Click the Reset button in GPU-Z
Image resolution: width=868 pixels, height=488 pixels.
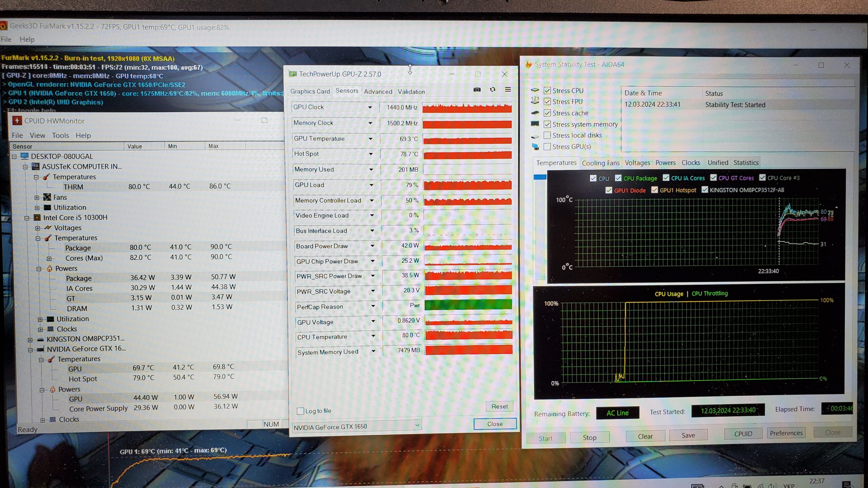(499, 406)
